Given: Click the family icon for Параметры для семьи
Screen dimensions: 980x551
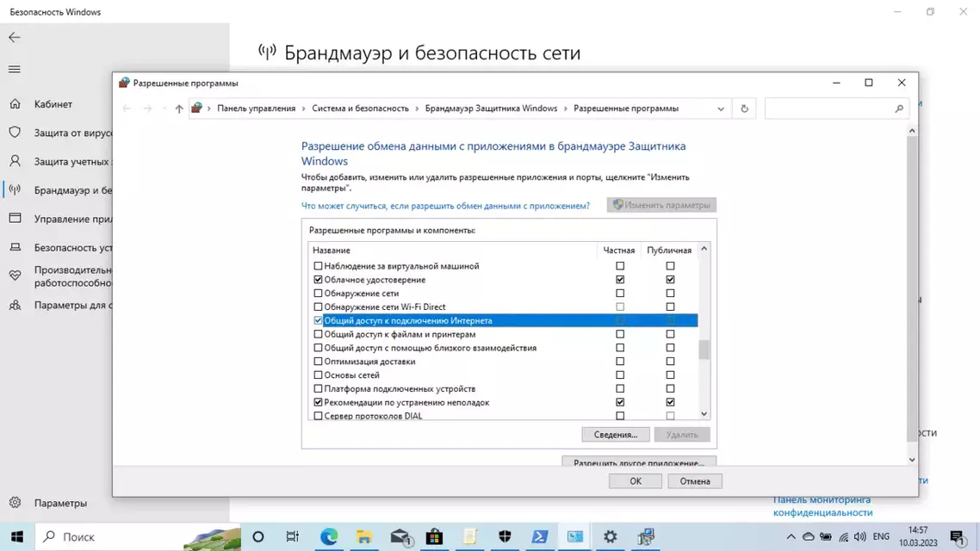Looking at the screenshot, I should click(15, 305).
